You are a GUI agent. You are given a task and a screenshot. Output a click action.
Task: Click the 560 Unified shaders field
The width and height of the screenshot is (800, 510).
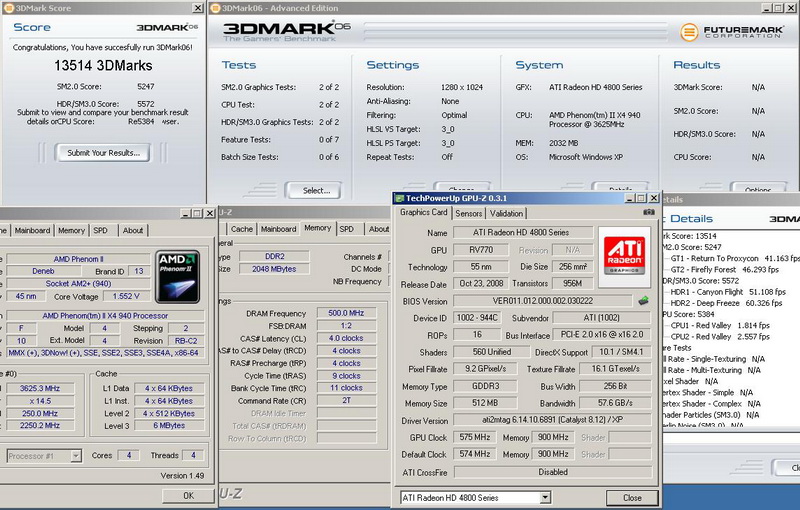point(491,352)
